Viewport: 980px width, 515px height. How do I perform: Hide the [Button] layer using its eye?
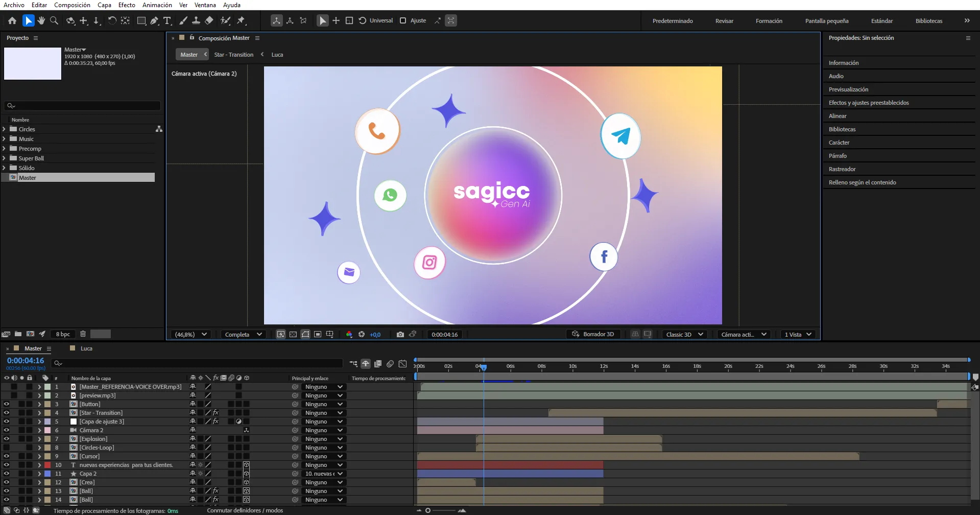point(6,404)
